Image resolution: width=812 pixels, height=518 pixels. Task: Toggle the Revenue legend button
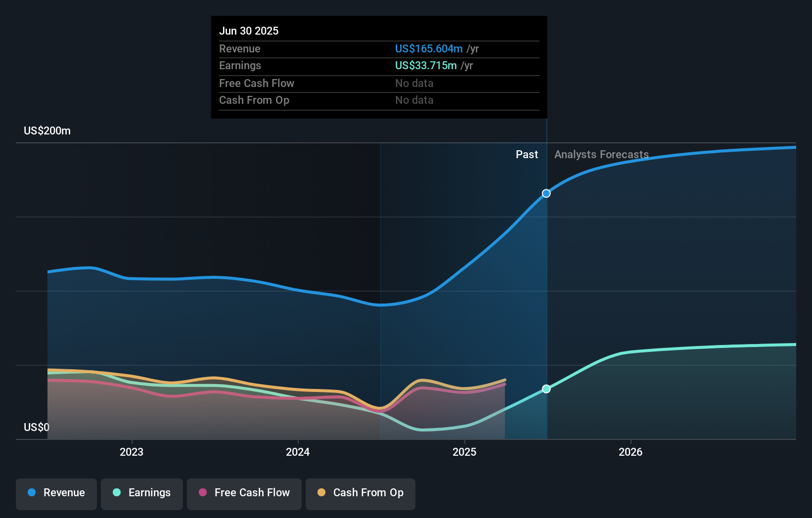(56, 494)
